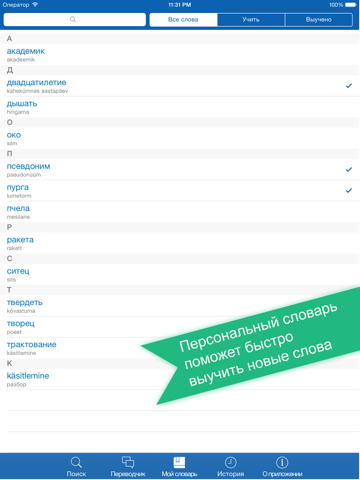Switch to the Все слова tab

(183, 20)
